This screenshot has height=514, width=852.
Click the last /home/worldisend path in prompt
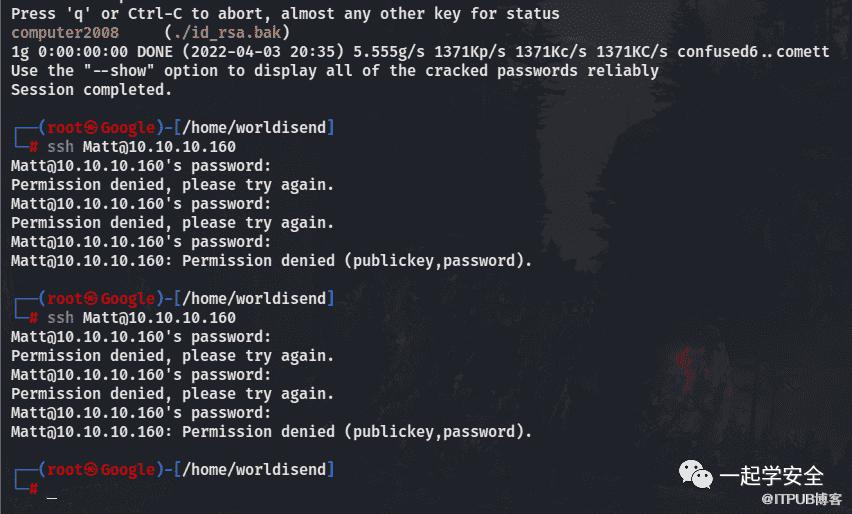coord(254,470)
